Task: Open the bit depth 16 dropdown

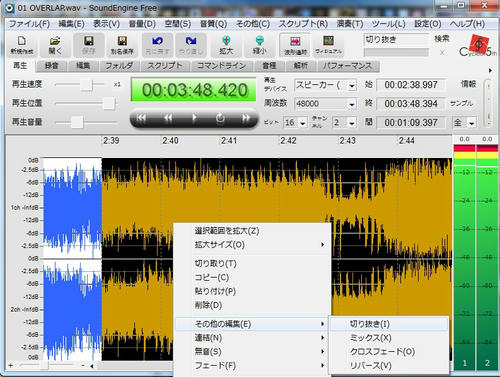Action: point(303,123)
